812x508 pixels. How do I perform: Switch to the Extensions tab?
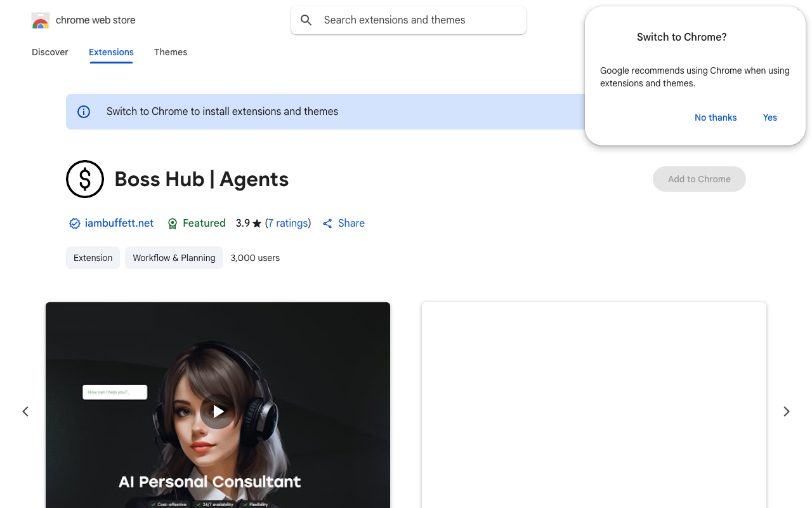[111, 52]
